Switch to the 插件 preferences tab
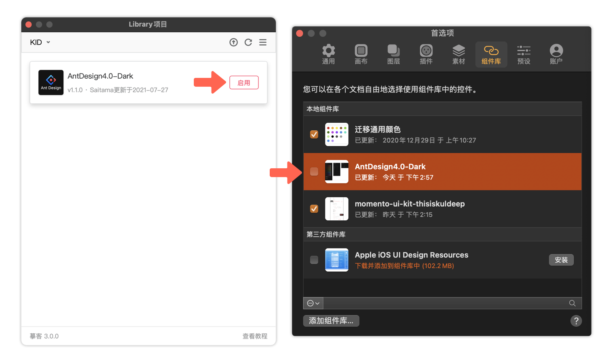The width and height of the screenshot is (604, 364). (426, 54)
